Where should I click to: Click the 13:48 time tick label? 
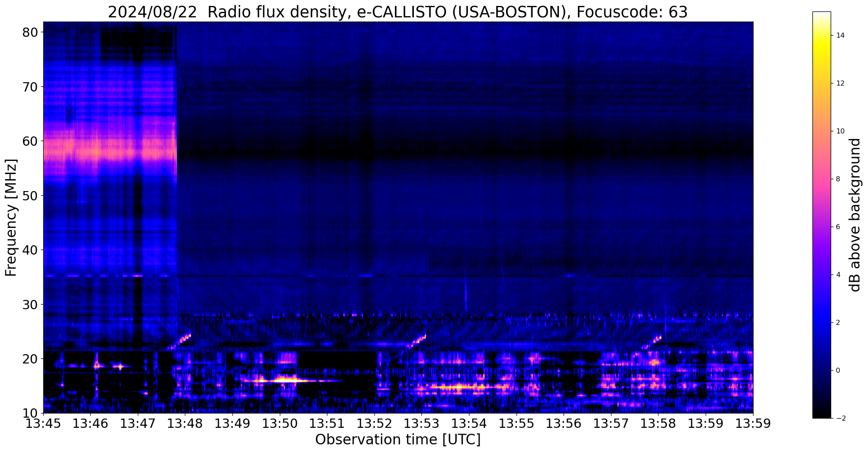(185, 424)
